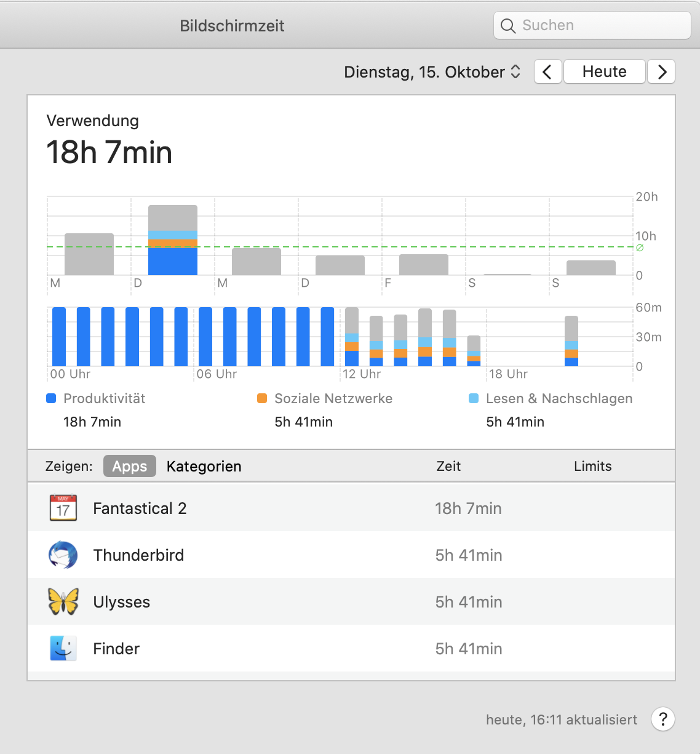Click the 06 Uhr axis label

217,374
